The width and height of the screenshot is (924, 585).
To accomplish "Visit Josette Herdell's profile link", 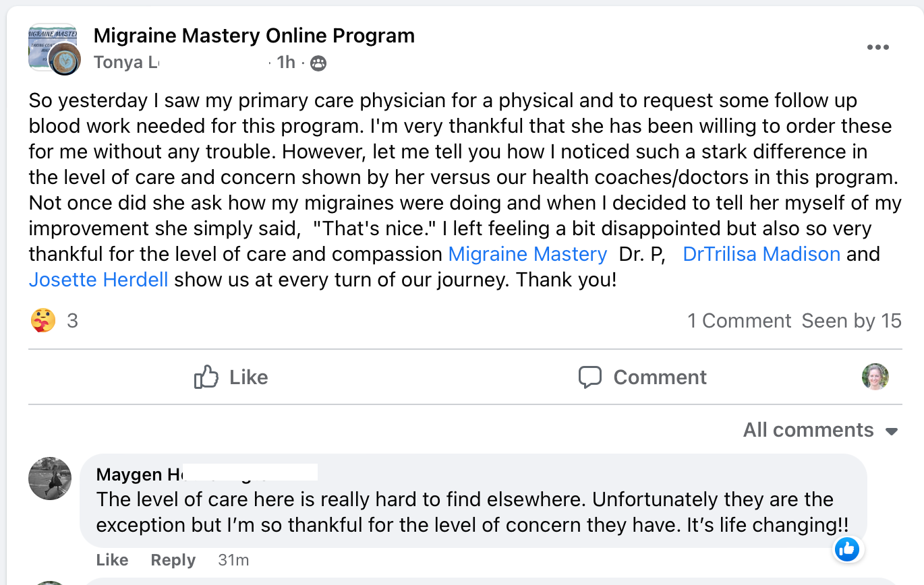I will tap(98, 279).
